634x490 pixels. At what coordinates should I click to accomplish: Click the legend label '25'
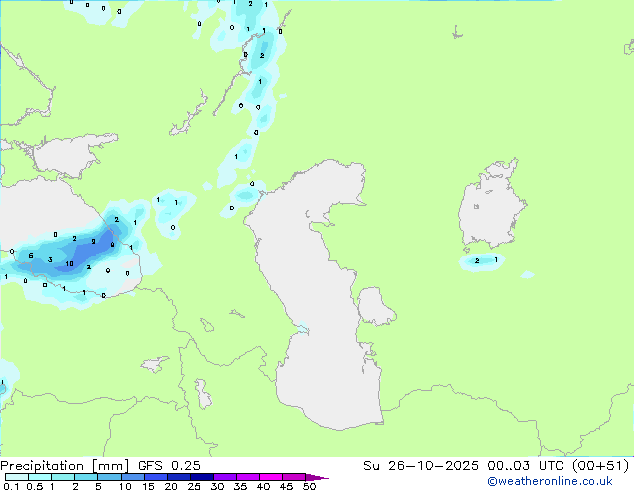click(x=194, y=486)
